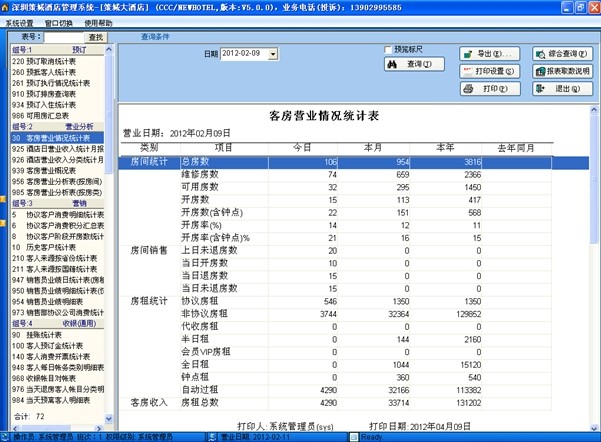This screenshot has width=601, height=442.
Task: Open the 系统设置 menu
Action: point(19,23)
